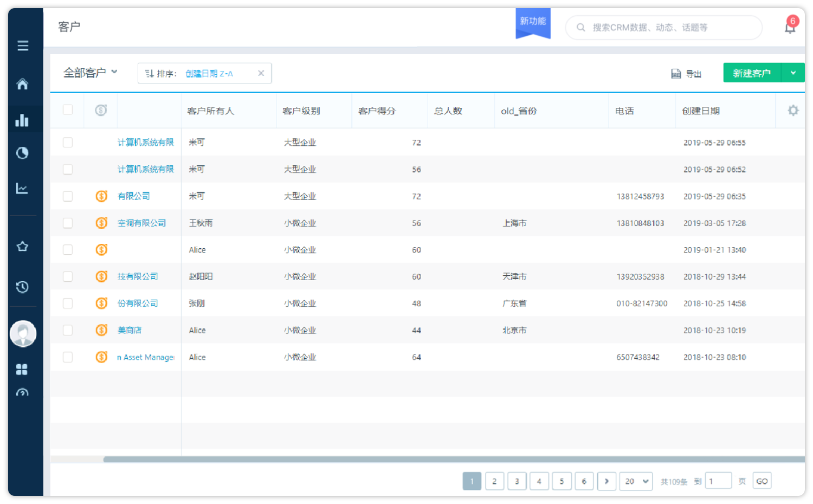Select checkbox for 份有限公司 row
813x504 pixels.
(68, 303)
